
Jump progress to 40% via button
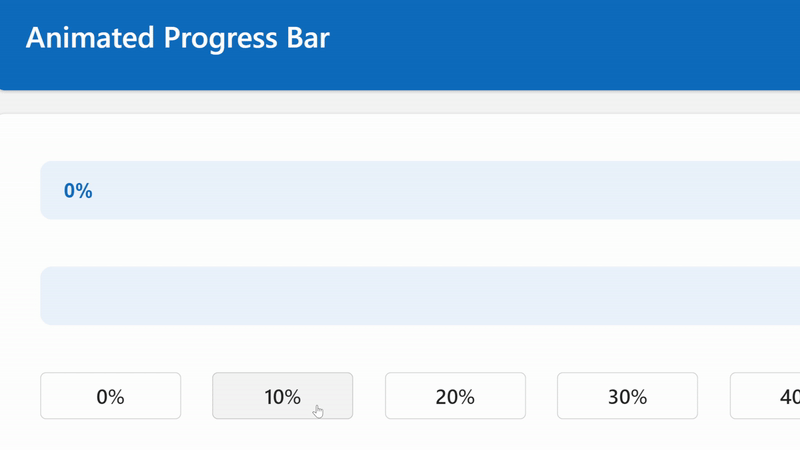pos(765,396)
